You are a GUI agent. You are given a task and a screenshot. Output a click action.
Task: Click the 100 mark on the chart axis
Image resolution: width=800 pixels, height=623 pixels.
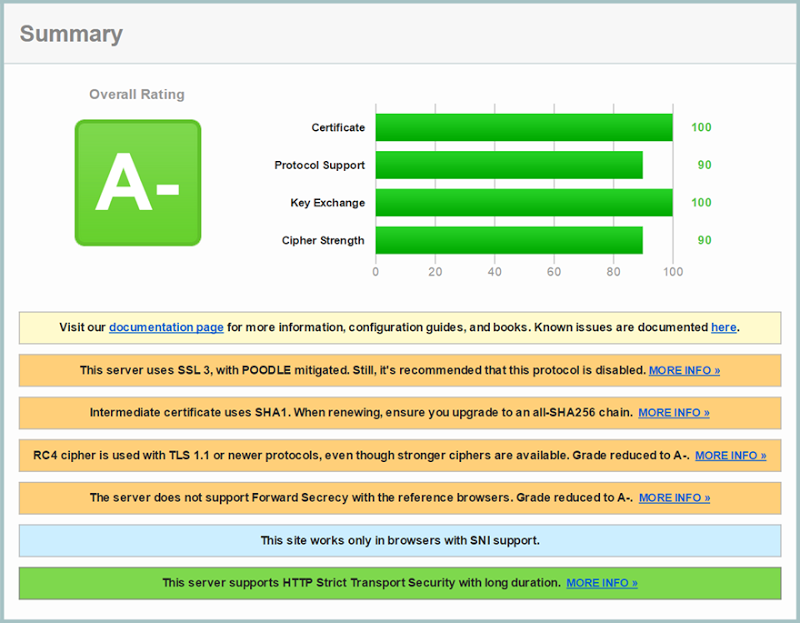tap(673, 271)
